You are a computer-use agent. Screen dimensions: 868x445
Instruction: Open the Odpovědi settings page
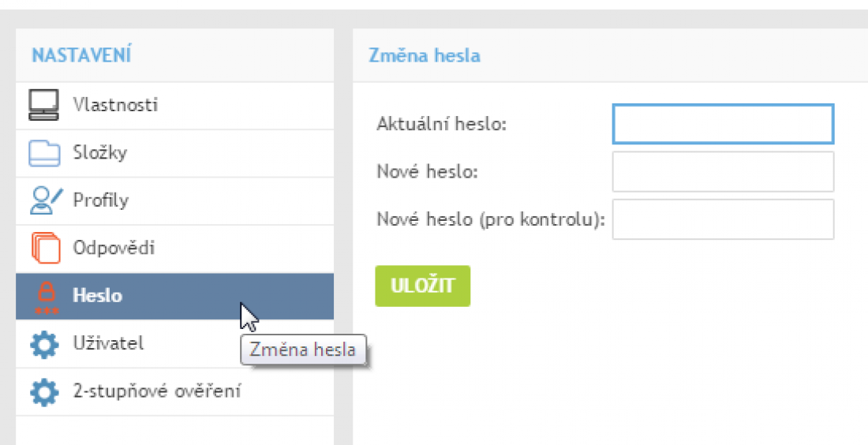(114, 249)
